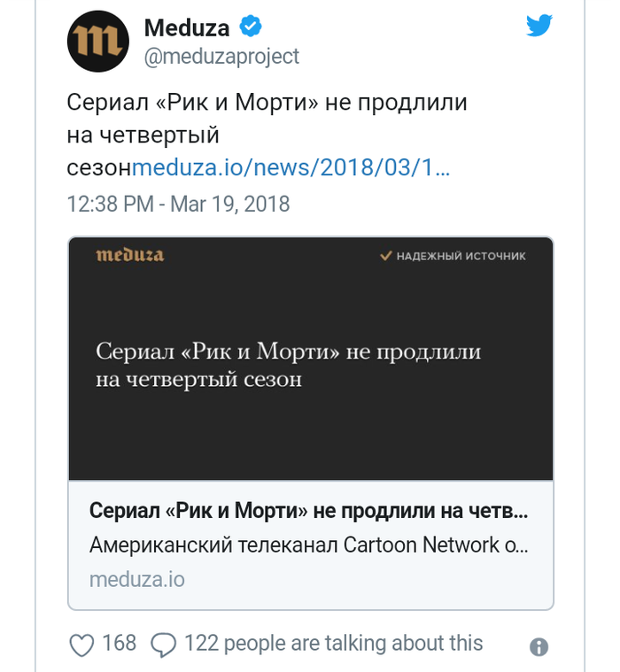Viewport: 620px width, 672px height.
Task: Click the reply speech bubble icon
Action: click(x=163, y=645)
